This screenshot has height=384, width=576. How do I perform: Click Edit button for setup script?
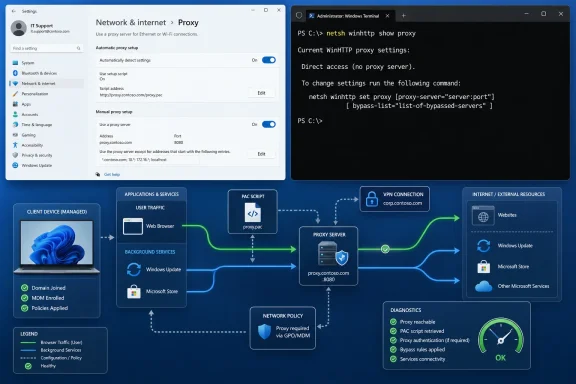coord(261,93)
